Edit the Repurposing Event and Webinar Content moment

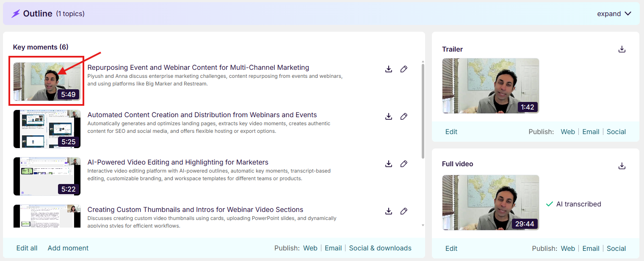point(404,69)
